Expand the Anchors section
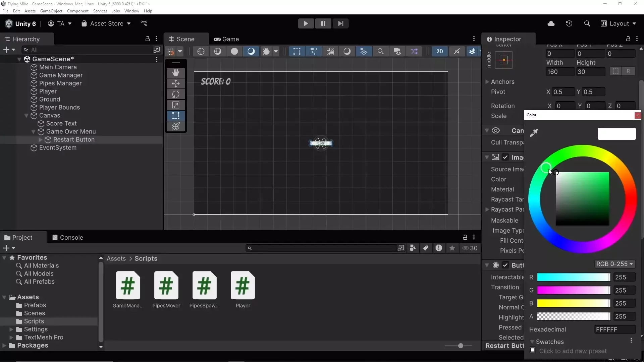 [487, 82]
